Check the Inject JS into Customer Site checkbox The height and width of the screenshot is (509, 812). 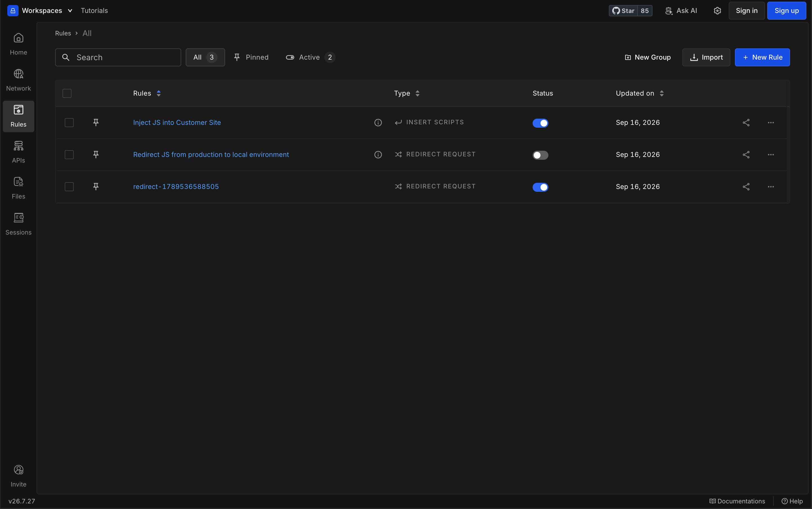coord(69,123)
